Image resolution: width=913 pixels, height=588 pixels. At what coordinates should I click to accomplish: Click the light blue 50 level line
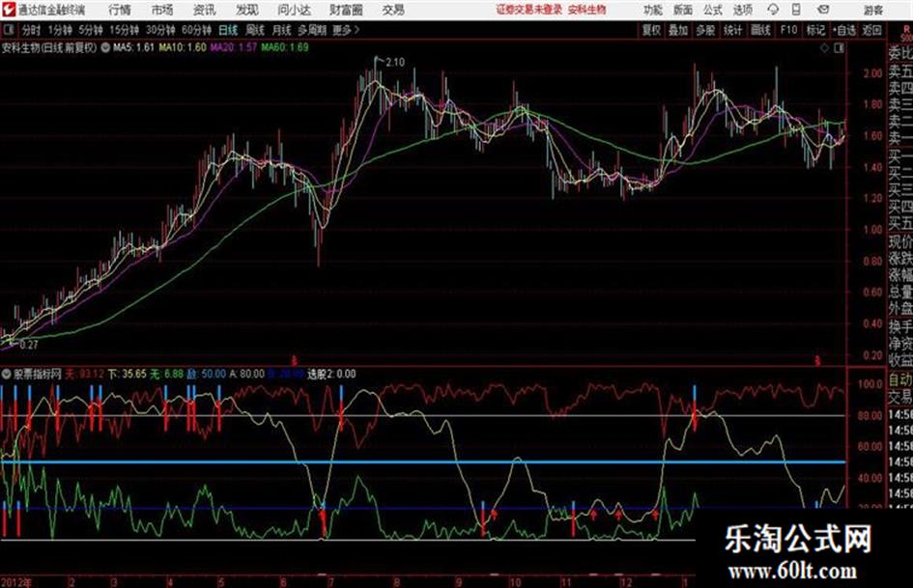pyautogui.click(x=423, y=462)
